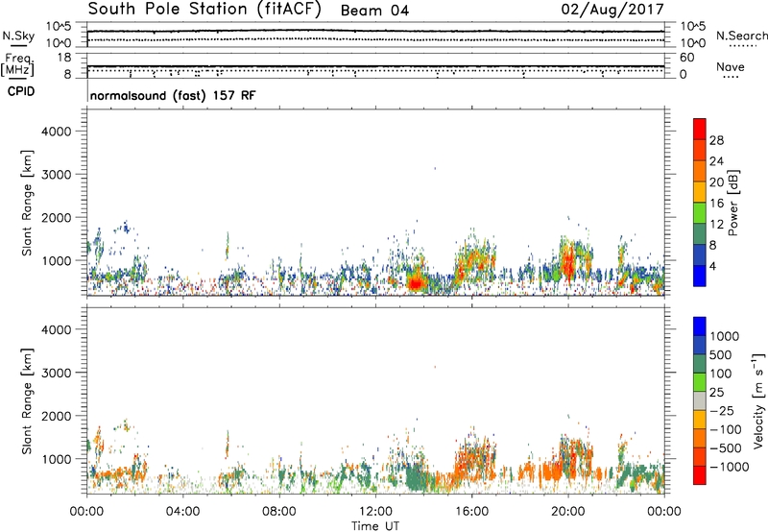Viewport: 768px width, 532px height.
Task: Click the date '02/Aug/2017'
Action: click(x=612, y=10)
